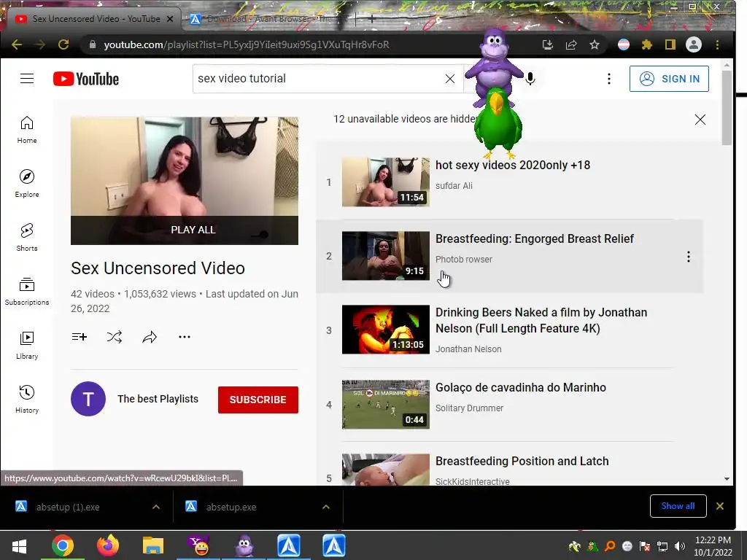Open the Chrome three-dot menu
The image size is (747, 560).
pos(718,44)
